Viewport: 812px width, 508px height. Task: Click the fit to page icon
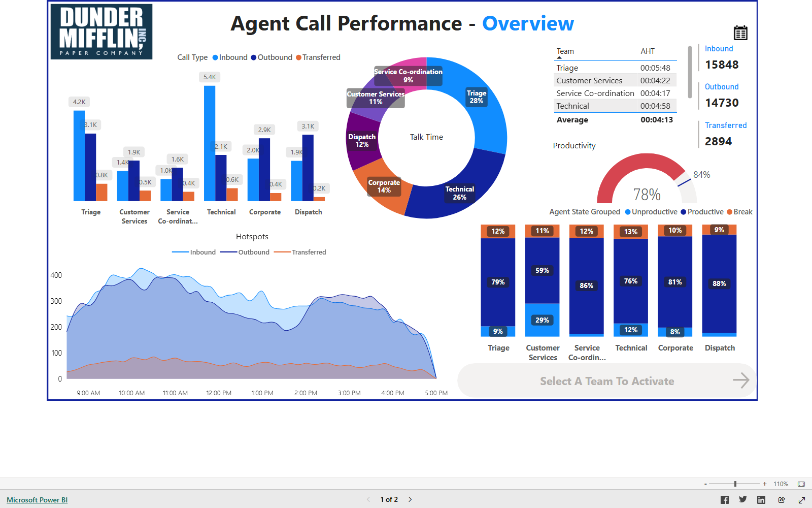tap(801, 484)
